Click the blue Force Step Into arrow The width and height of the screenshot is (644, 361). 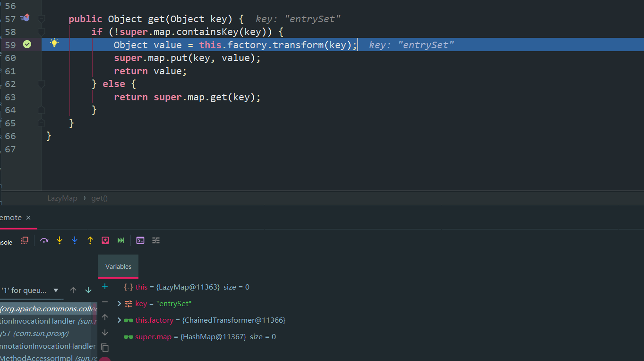75,240
